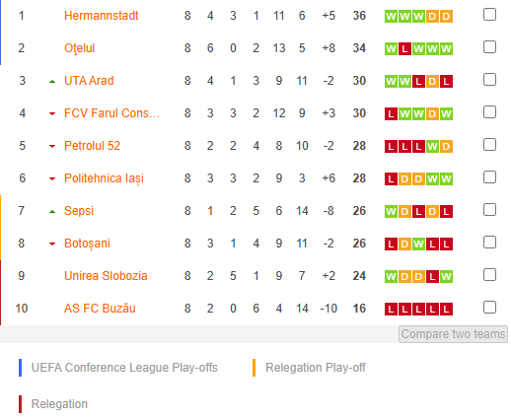
Task: Click the red down arrow beside Petrolul 52
Action: click(52, 147)
